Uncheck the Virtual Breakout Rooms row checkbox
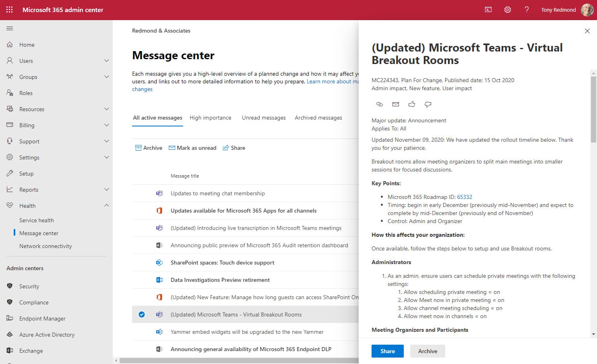The width and height of the screenshot is (597, 364). (x=142, y=314)
